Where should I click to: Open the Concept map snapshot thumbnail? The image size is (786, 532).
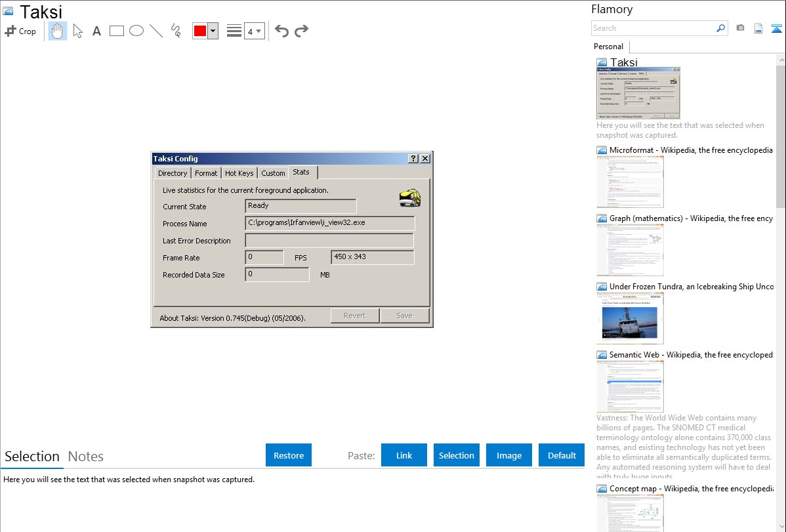[630, 513]
